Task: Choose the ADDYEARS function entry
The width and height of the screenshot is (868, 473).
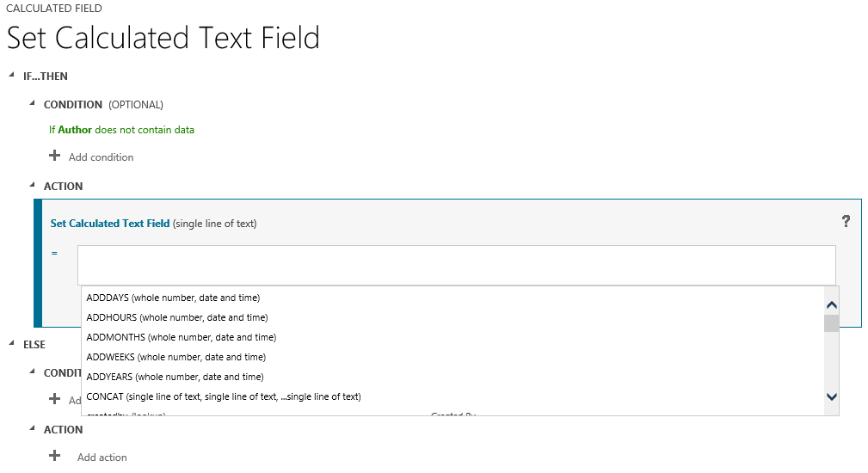Action: [x=175, y=377]
